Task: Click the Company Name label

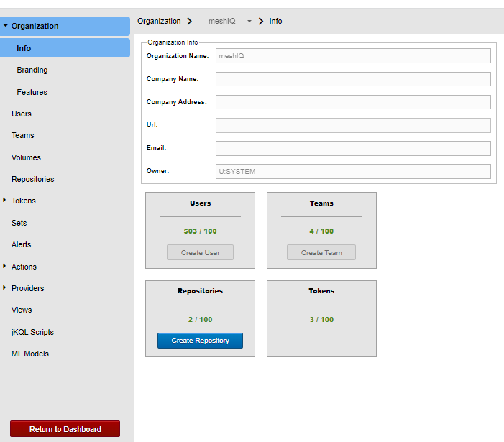Action: click(173, 79)
